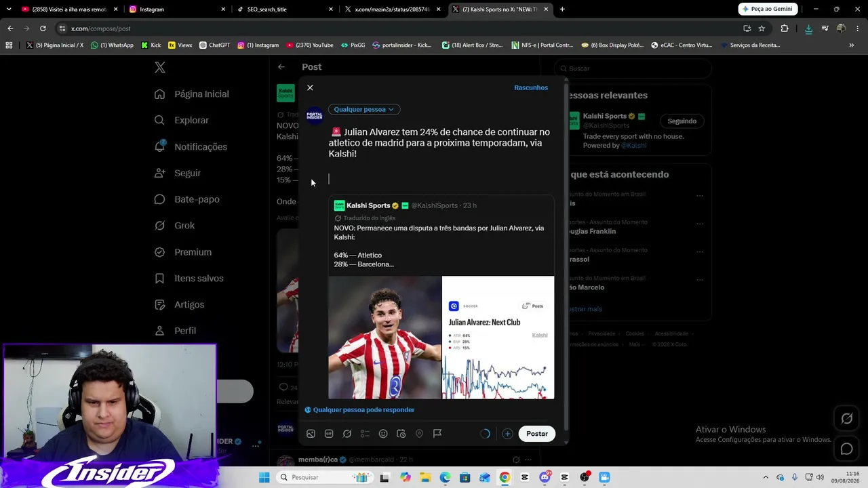Switch to the YouTube tab about remote island

(70, 9)
